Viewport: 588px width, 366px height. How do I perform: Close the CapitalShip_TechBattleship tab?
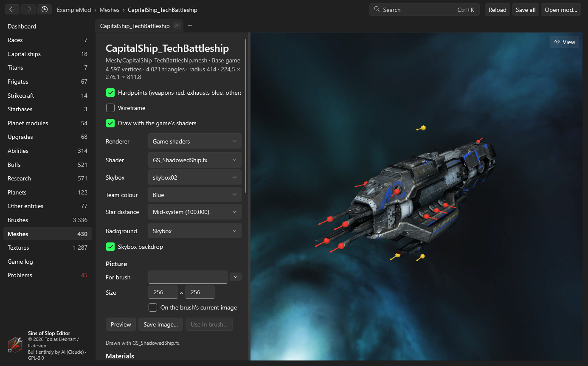pos(177,25)
